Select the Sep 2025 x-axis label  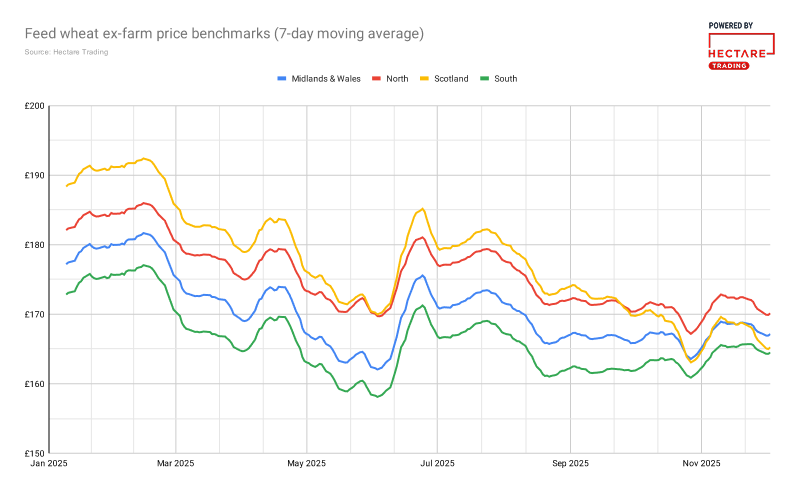click(x=569, y=463)
